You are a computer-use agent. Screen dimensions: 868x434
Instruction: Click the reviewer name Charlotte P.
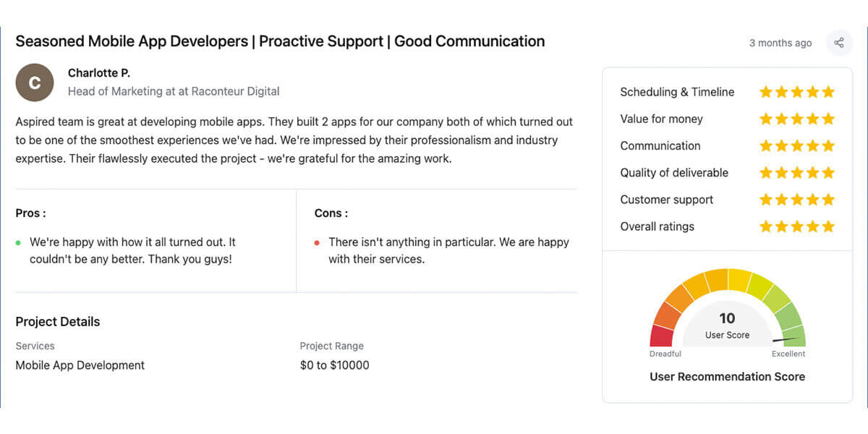coord(99,73)
